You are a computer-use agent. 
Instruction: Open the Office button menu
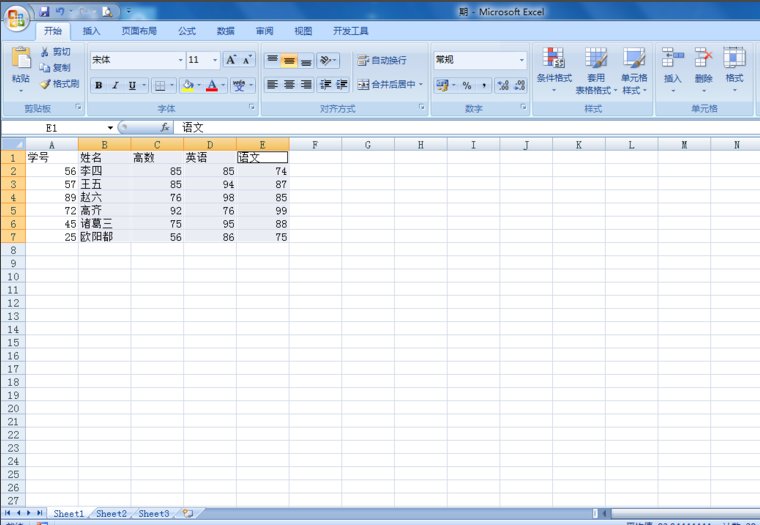(x=16, y=18)
